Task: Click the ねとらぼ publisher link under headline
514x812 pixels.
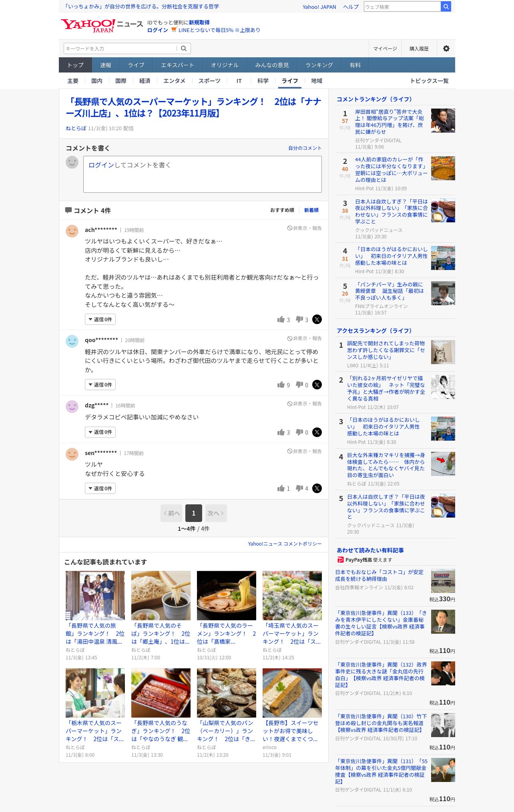Action: 76,128
